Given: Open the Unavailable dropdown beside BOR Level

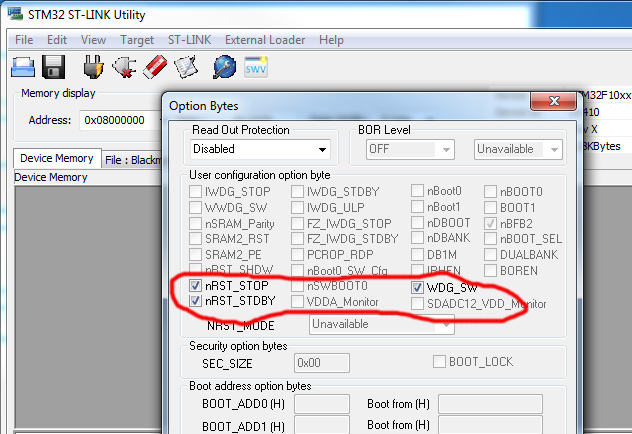Looking at the screenshot, I should (518, 149).
